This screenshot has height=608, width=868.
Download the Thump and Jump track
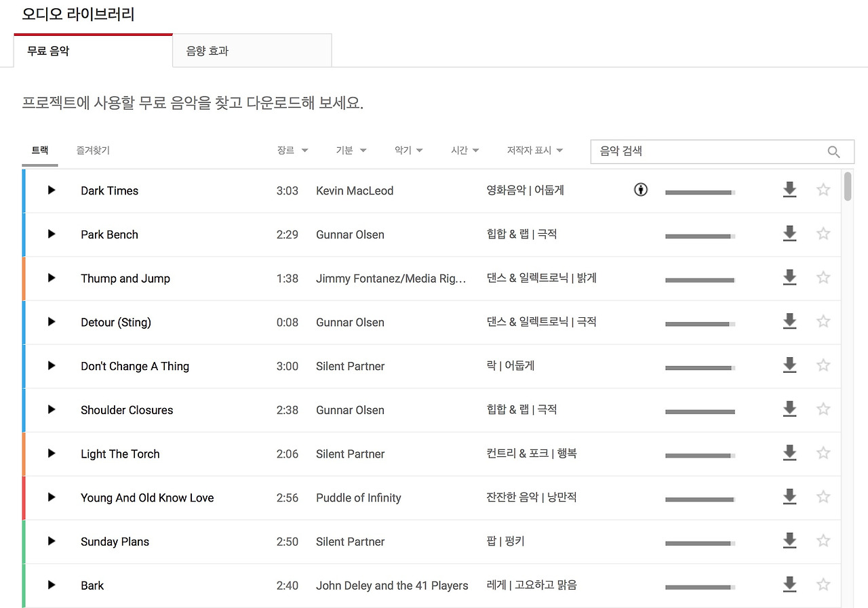[789, 277]
